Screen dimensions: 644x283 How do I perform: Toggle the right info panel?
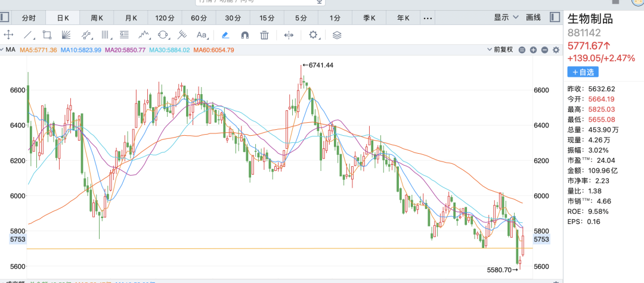[555, 17]
